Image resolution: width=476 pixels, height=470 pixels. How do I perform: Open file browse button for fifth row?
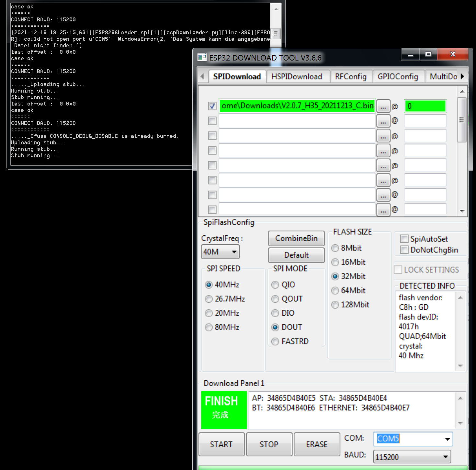click(x=383, y=165)
